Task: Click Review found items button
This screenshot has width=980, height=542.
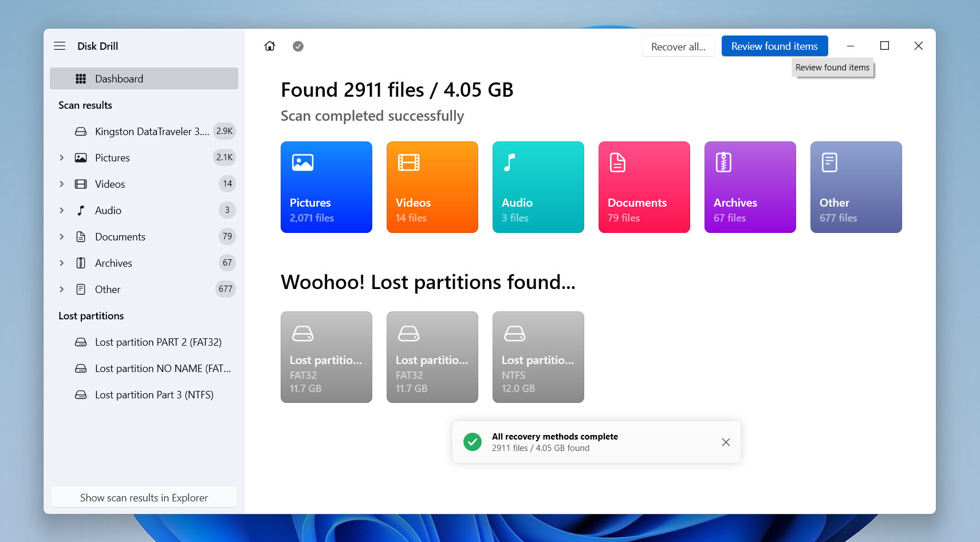Action: (x=774, y=46)
